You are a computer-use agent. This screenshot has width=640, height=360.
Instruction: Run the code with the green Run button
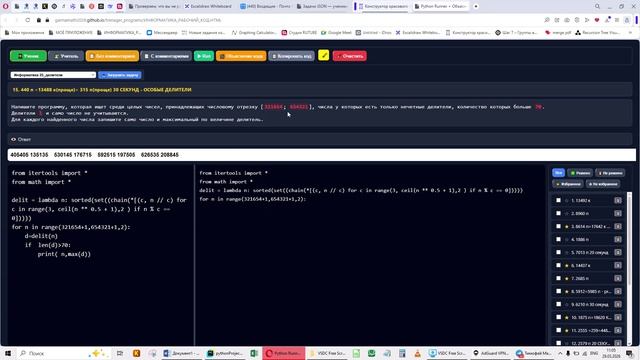(204, 56)
